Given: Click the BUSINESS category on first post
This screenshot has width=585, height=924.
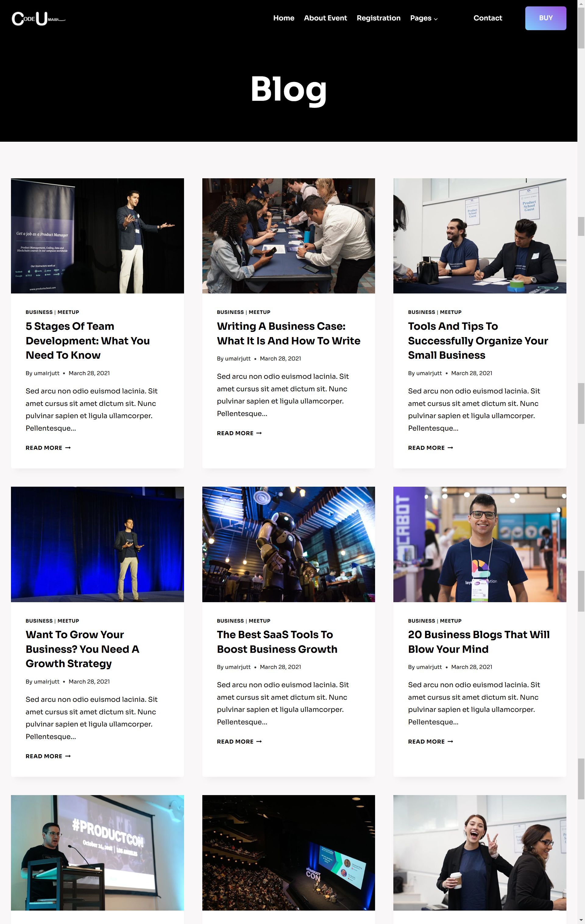Looking at the screenshot, I should tap(39, 312).
